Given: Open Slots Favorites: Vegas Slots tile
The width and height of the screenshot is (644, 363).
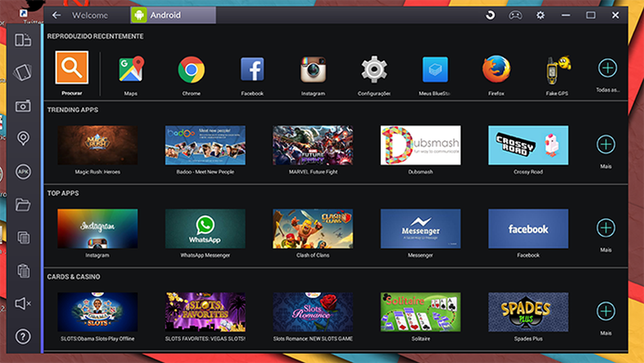Looking at the screenshot, I should (x=206, y=312).
